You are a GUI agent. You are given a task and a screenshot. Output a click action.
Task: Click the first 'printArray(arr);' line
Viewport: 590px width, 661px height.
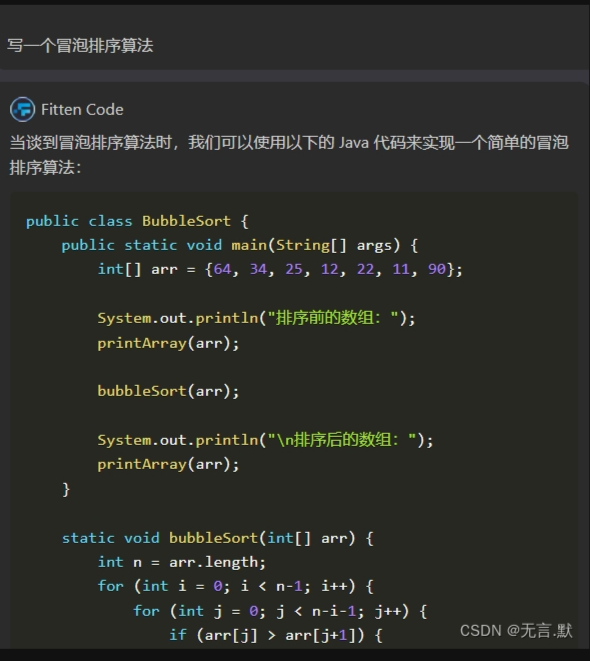(168, 343)
